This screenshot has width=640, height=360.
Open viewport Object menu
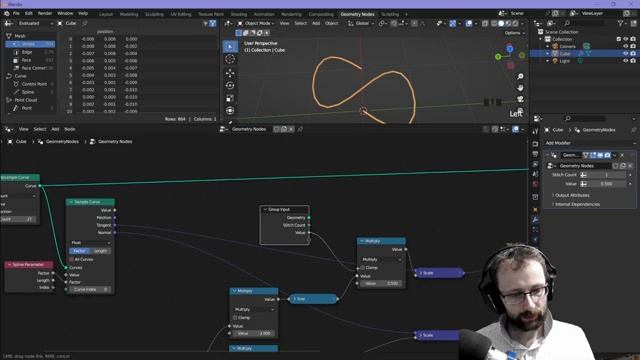tap(331, 24)
